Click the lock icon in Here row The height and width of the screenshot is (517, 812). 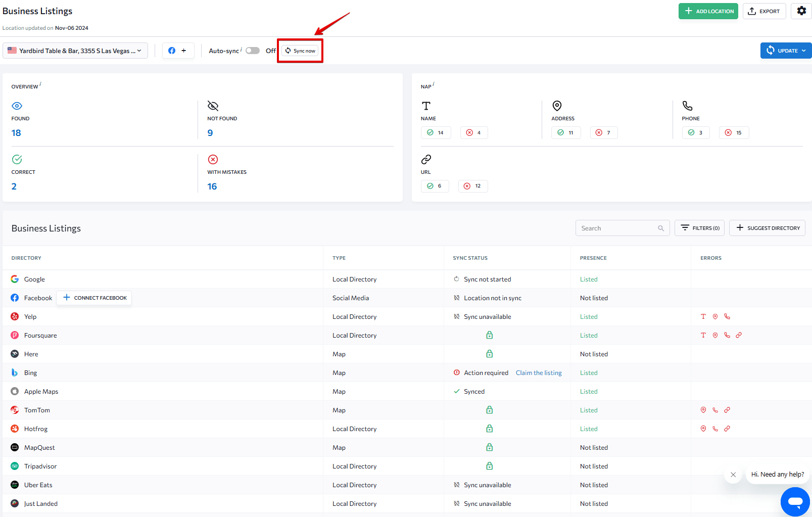point(489,354)
